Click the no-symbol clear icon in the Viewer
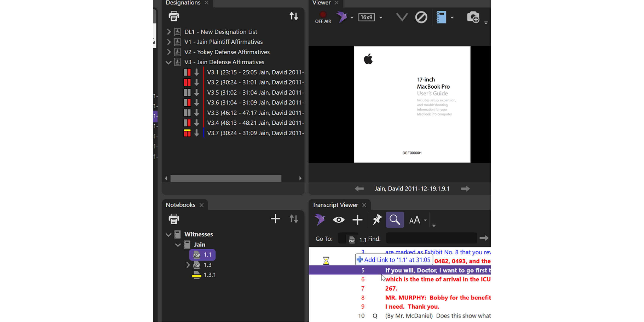Viewport: 644px width, 322px height. (421, 17)
